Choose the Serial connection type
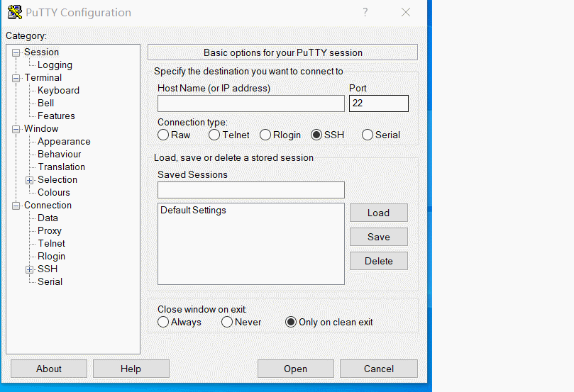The height and width of the screenshot is (392, 574). click(368, 135)
